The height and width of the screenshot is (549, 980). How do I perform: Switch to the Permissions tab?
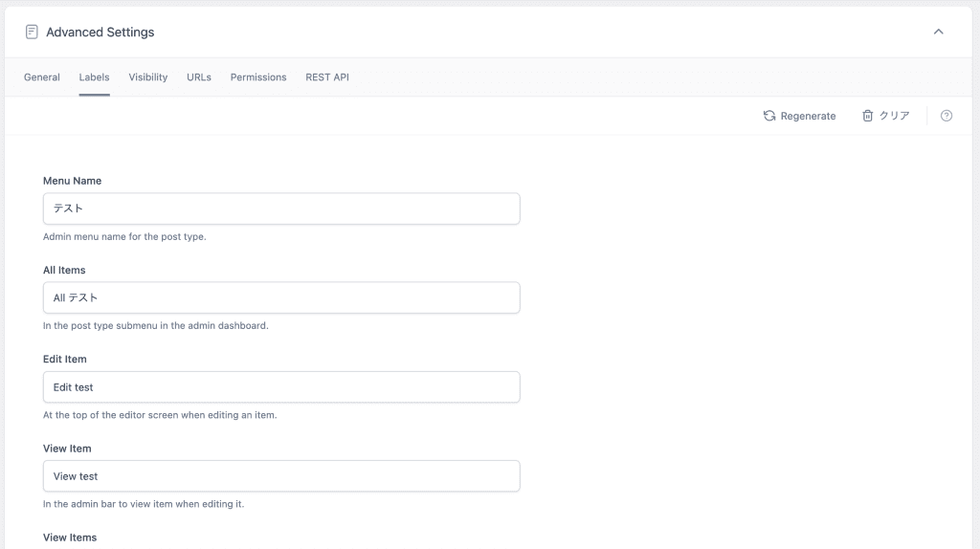pyautogui.click(x=258, y=77)
